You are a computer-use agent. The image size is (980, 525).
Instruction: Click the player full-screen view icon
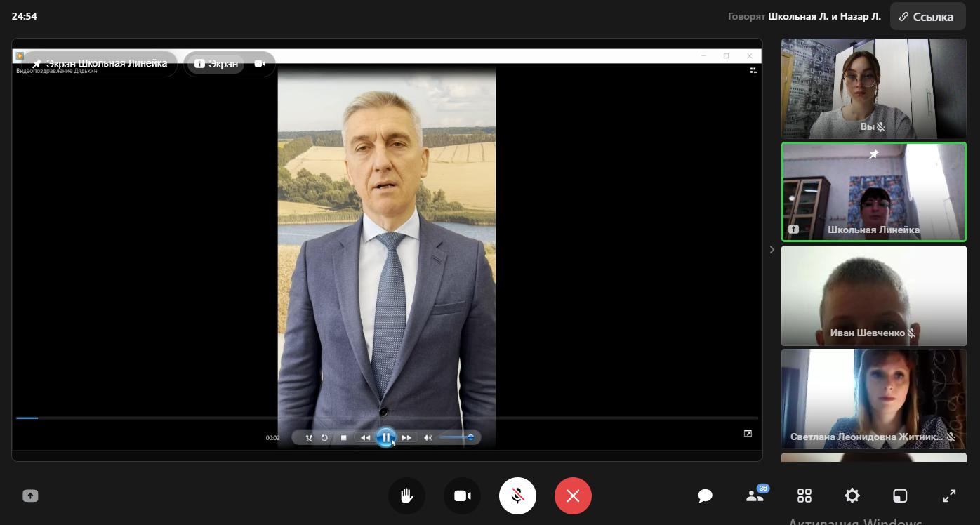click(x=748, y=434)
